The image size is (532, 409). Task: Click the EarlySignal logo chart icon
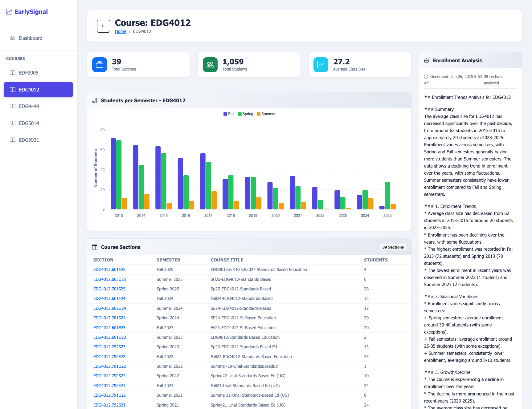9,12
